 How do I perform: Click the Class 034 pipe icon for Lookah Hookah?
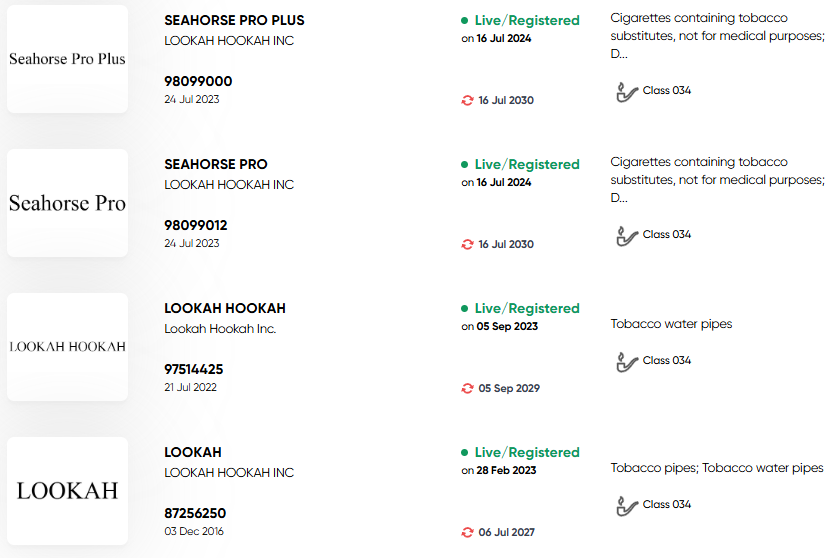pyautogui.click(x=626, y=361)
